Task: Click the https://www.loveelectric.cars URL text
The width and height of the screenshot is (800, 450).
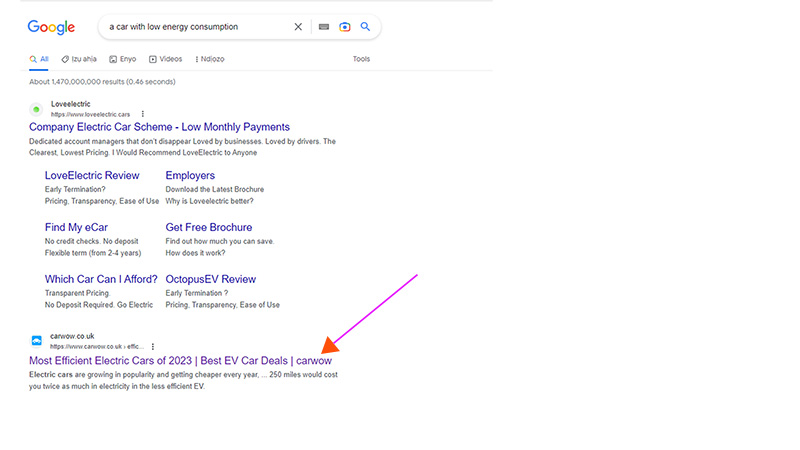Action: coord(90,114)
